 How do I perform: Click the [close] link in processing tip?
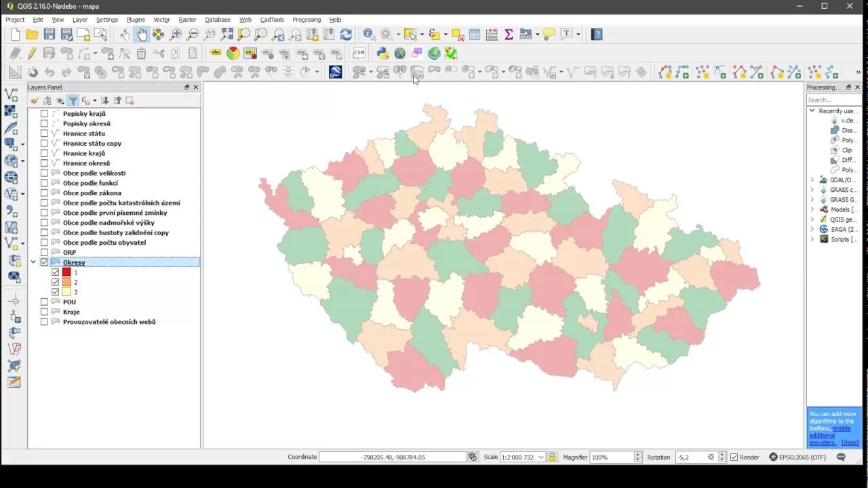tap(850, 443)
